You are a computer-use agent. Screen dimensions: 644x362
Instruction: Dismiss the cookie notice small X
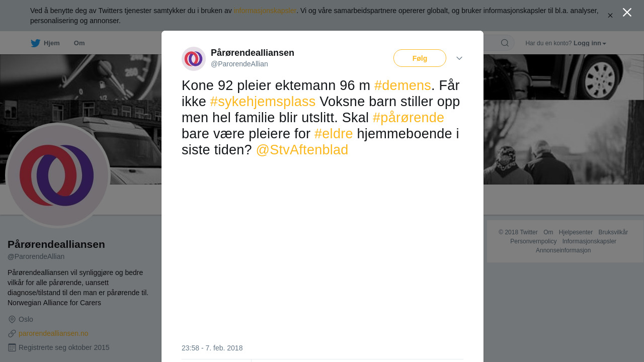coord(610,16)
